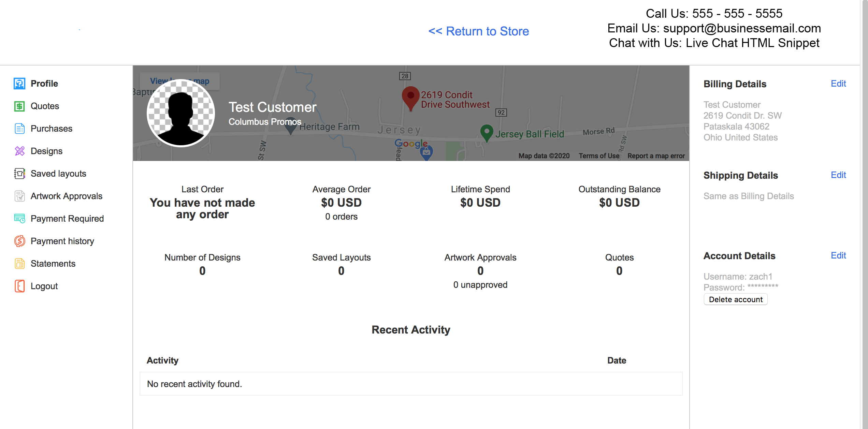This screenshot has height=429, width=868.
Task: Click the Payment history dollar icon
Action: (x=19, y=241)
